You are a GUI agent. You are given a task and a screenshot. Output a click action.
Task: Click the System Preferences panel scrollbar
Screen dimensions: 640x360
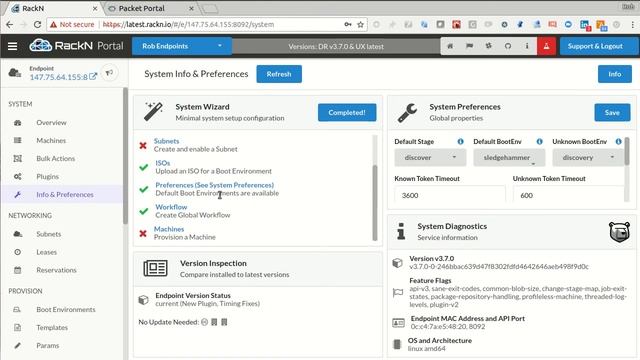(627, 151)
